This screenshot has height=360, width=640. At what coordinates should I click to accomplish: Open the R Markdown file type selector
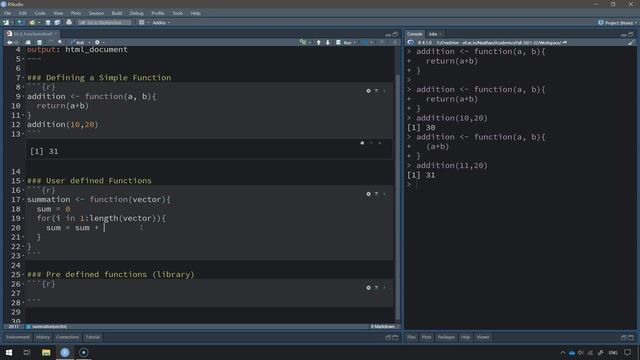383,327
